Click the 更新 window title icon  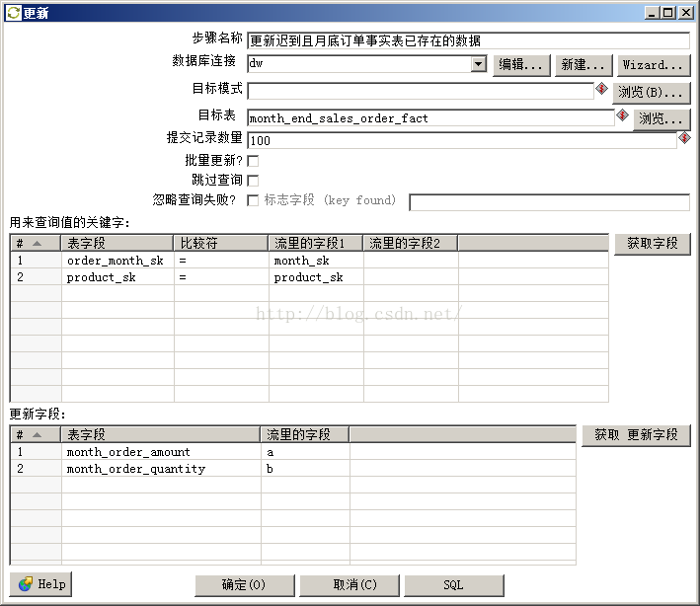[14, 13]
